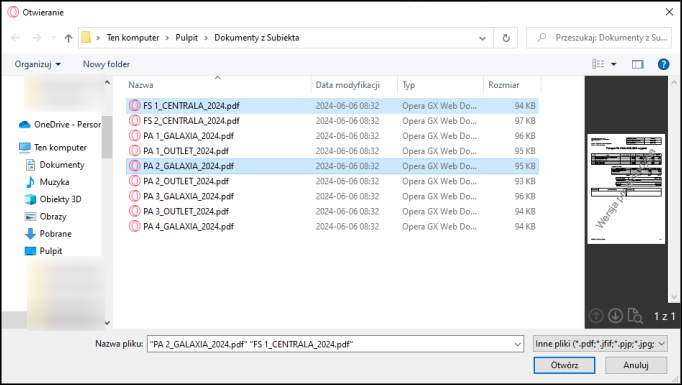Open file type filter 'Inne pliki' dropdown
The width and height of the screenshot is (682, 385).
[x=600, y=344]
